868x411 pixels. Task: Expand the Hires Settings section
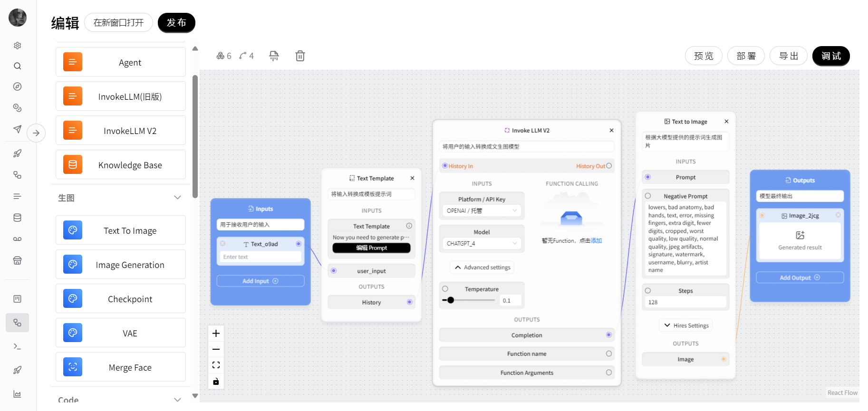pyautogui.click(x=685, y=325)
